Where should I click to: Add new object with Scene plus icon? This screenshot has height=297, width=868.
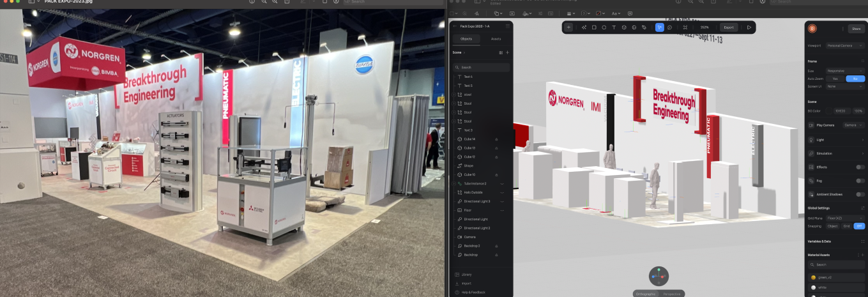click(508, 52)
